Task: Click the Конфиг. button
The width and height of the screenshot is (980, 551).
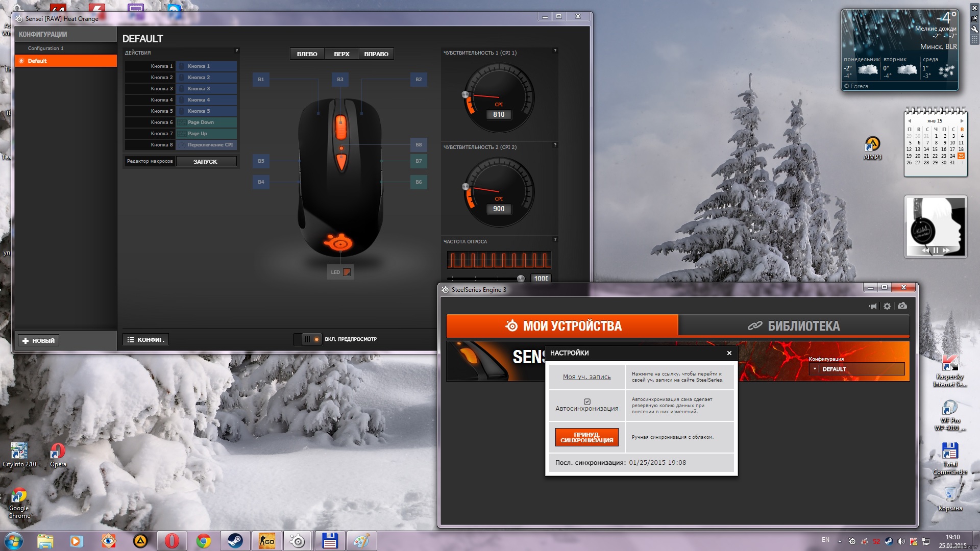Action: tap(146, 340)
